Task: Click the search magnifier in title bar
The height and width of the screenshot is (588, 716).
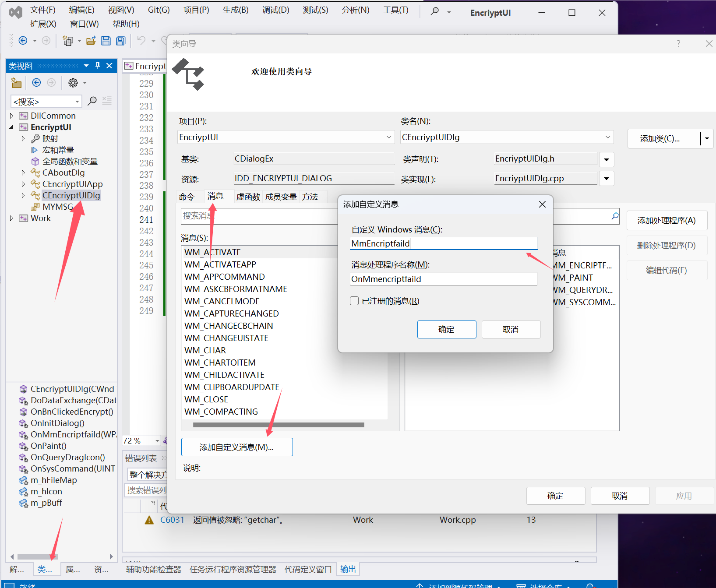Action: point(435,11)
